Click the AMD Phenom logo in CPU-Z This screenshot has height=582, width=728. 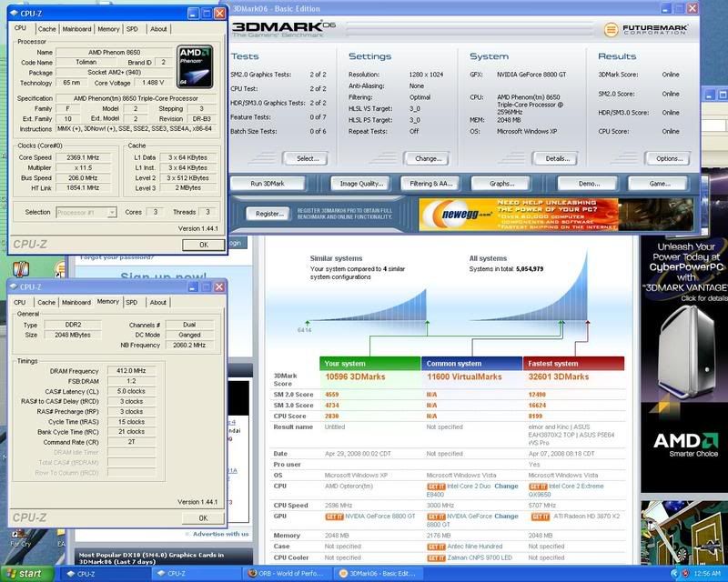point(194,65)
